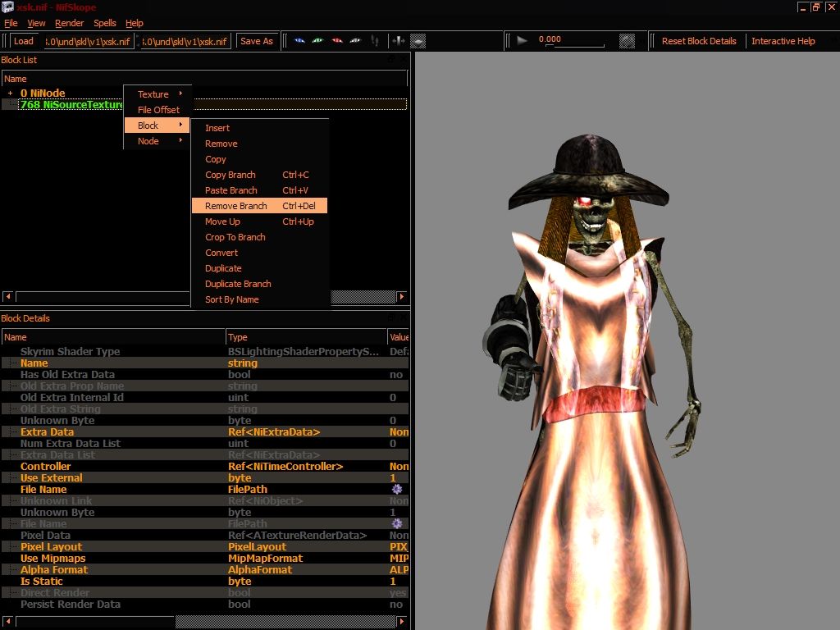
Task: Select the highlighted Block menu entry
Action: click(x=157, y=126)
